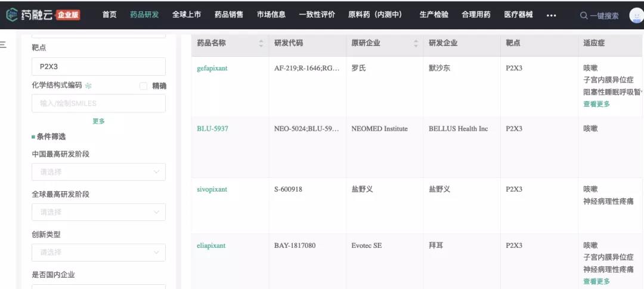Click the 靶点 column header
644x289 pixels.
(x=513, y=43)
